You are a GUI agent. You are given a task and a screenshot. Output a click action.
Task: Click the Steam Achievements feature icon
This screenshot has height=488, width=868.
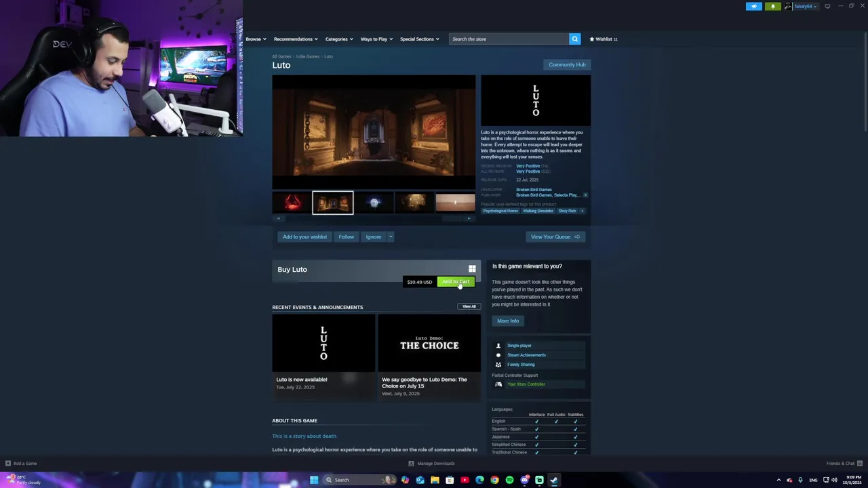498,355
